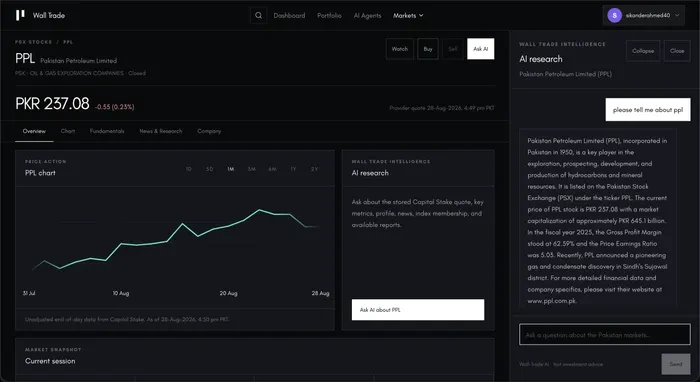Open the News & Research tab
This screenshot has width=700, height=382.
[161, 131]
